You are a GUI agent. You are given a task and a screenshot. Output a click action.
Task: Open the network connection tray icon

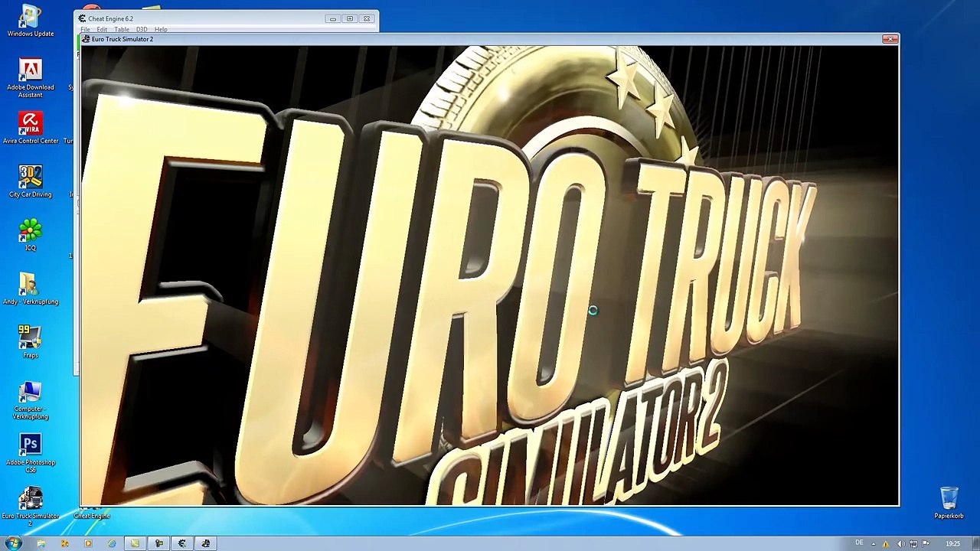[x=913, y=543]
